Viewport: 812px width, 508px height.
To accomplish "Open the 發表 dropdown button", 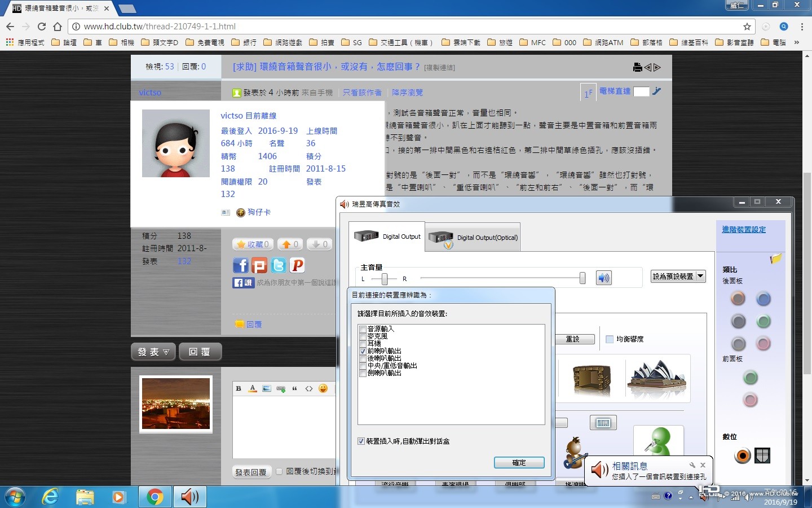I will click(x=153, y=352).
